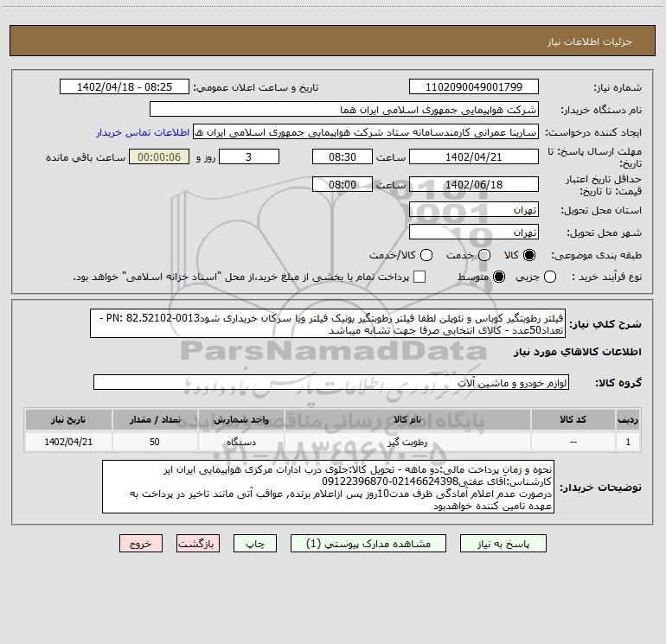Click the شماره نیاز field 1102090049001799

(x=474, y=87)
